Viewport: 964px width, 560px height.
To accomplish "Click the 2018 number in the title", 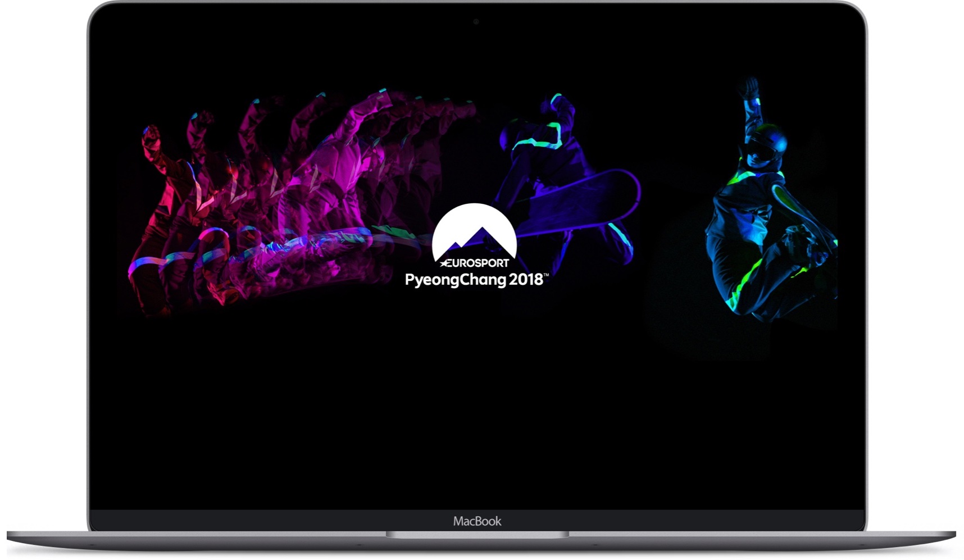I will click(x=525, y=279).
